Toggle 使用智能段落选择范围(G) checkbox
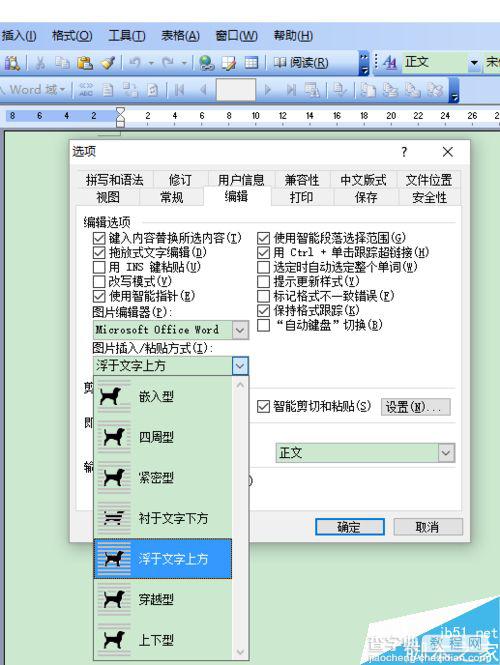This screenshot has height=665, width=500. (263, 238)
